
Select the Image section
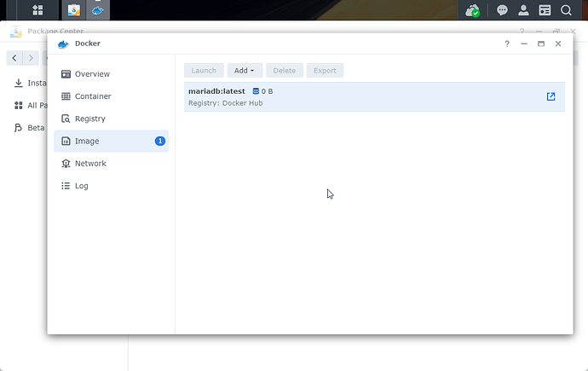(x=112, y=141)
